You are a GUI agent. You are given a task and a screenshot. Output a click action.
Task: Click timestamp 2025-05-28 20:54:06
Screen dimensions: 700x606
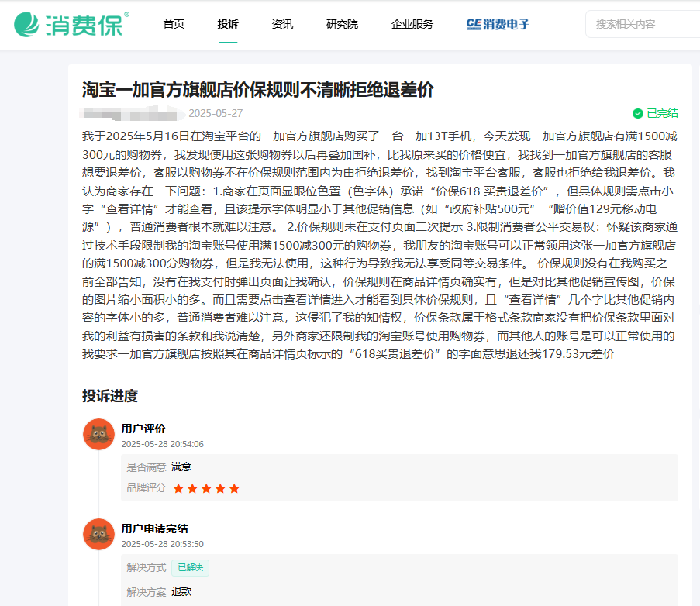[x=163, y=444]
